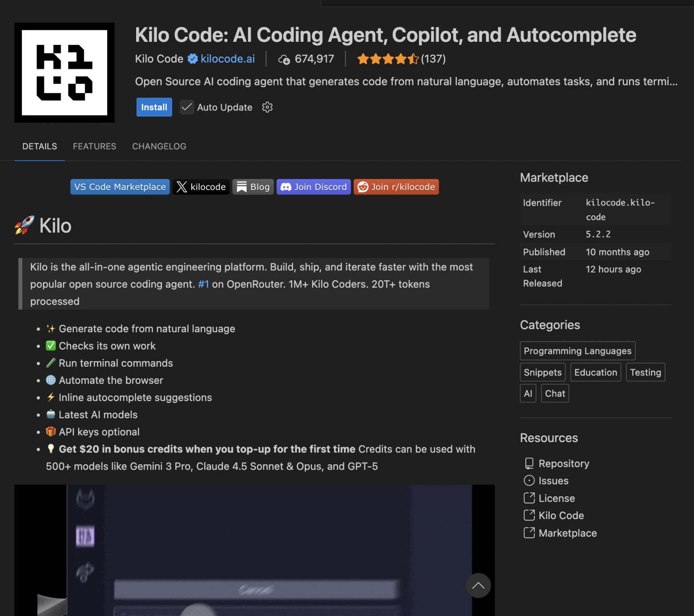
Task: Switch to the FEATURES tab
Action: 94,146
